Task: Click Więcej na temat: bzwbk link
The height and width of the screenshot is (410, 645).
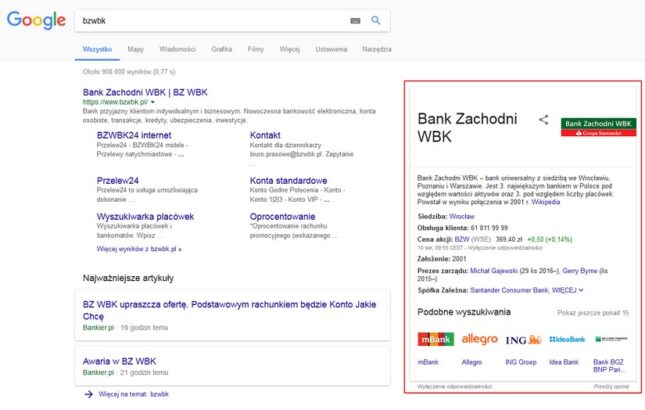Action: click(134, 394)
